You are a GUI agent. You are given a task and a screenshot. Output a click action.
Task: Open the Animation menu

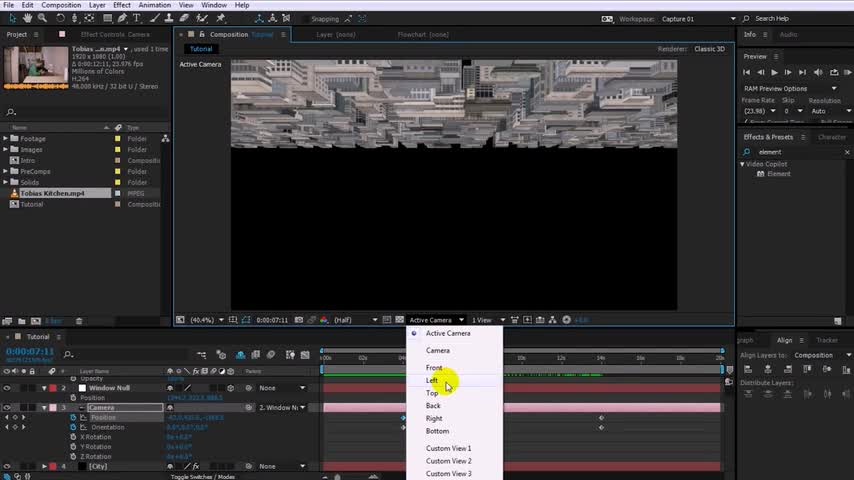[154, 5]
